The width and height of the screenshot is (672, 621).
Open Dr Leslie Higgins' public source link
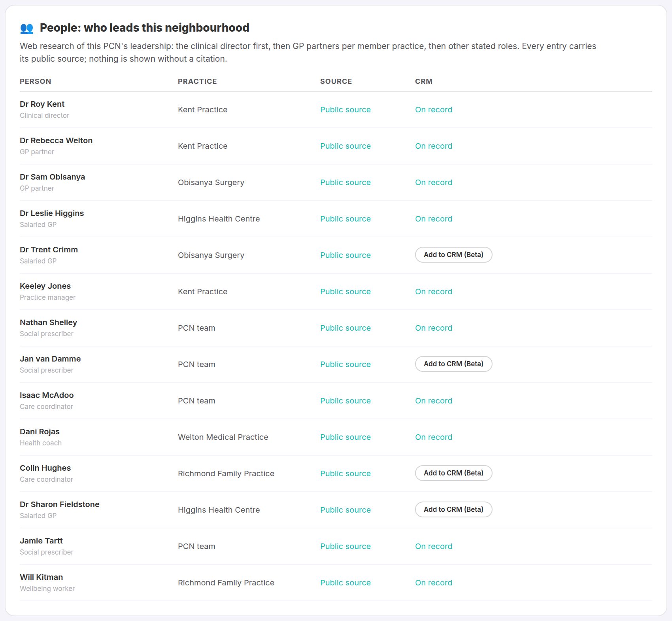tap(345, 219)
